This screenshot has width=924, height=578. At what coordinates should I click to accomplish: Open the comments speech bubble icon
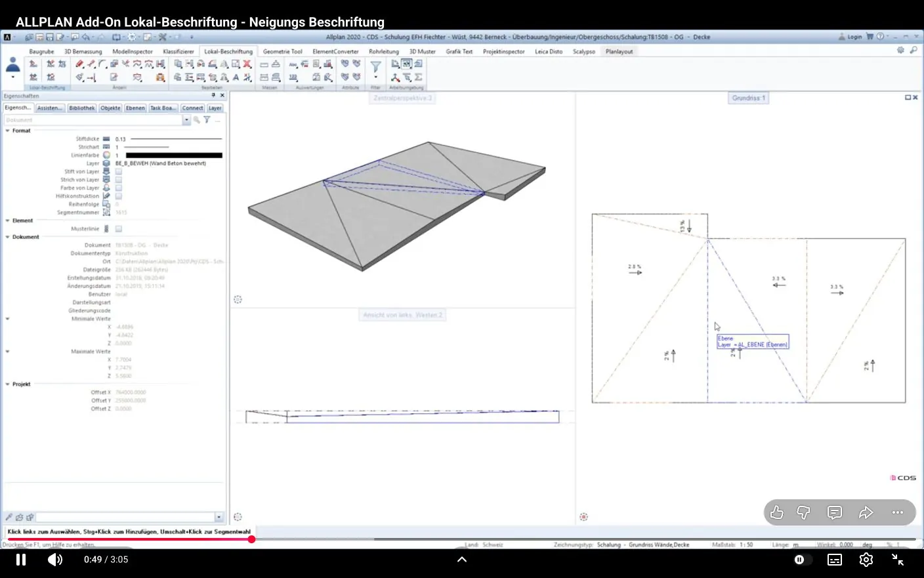click(835, 512)
